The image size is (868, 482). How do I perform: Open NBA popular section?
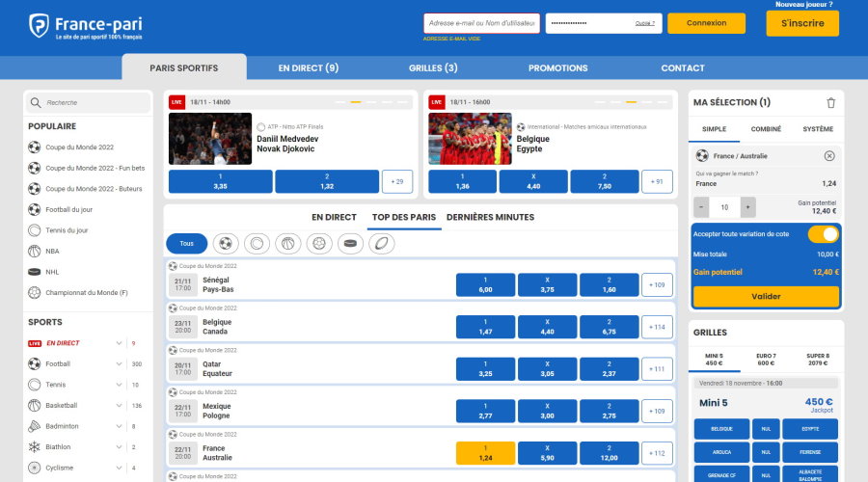52,252
